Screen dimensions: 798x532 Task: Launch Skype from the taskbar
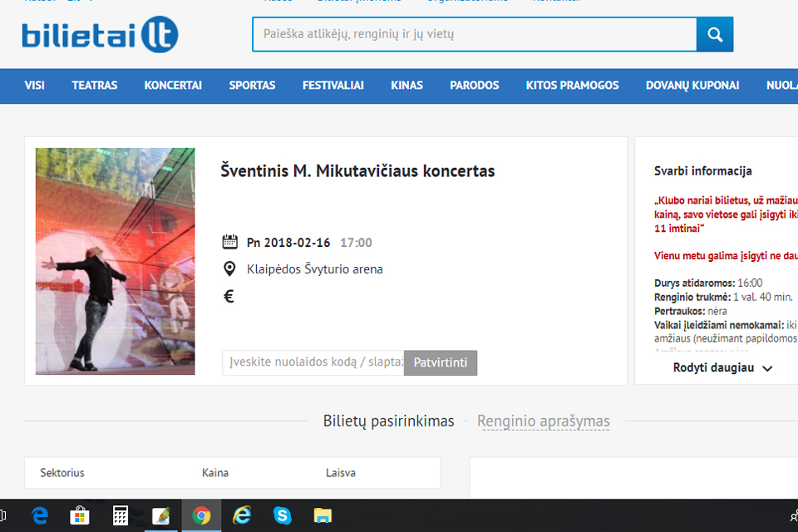[283, 516]
